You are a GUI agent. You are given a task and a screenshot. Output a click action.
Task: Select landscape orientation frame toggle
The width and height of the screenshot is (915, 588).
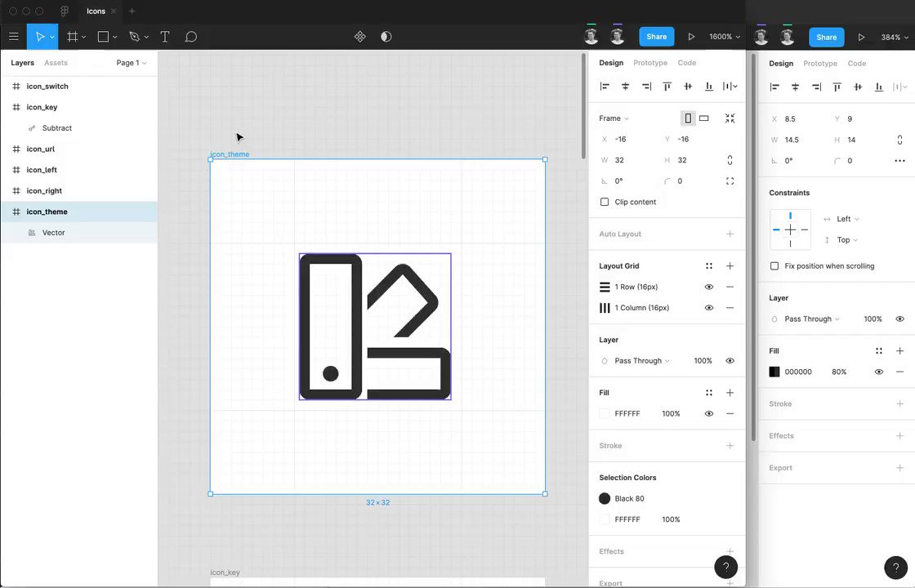click(704, 118)
